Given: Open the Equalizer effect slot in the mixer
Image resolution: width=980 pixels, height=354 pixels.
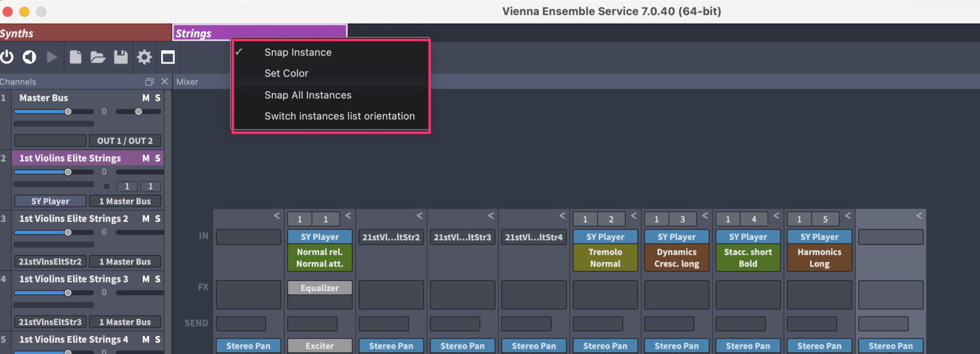Looking at the screenshot, I should coord(320,288).
